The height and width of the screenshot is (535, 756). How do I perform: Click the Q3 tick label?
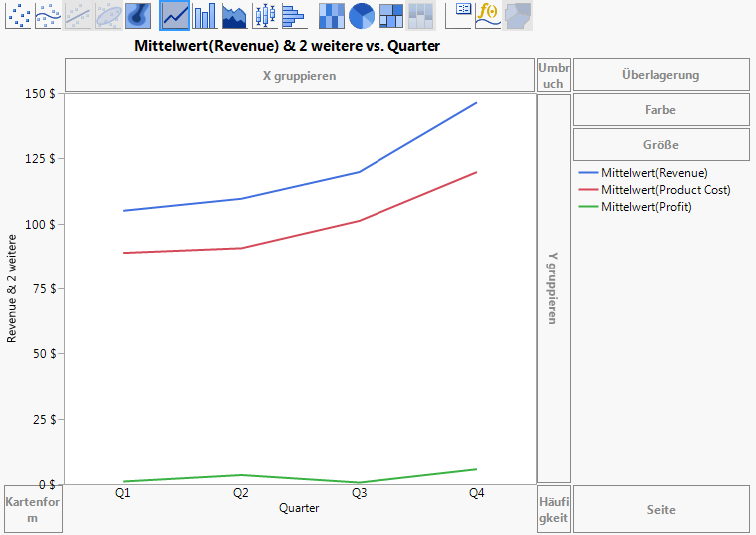359,493
